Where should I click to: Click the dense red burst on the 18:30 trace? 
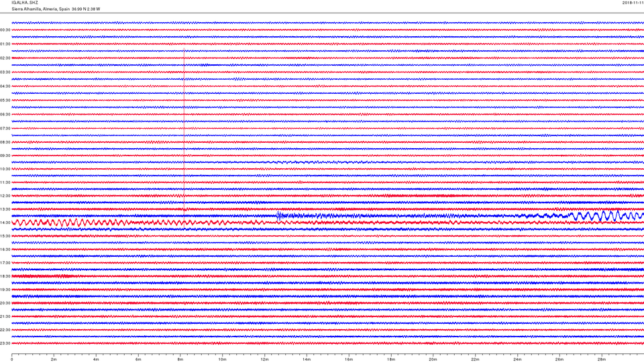coord(43,276)
